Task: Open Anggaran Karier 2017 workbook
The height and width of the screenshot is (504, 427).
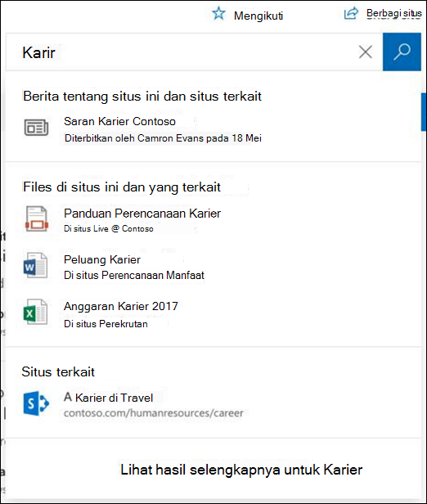Action: coord(121,306)
